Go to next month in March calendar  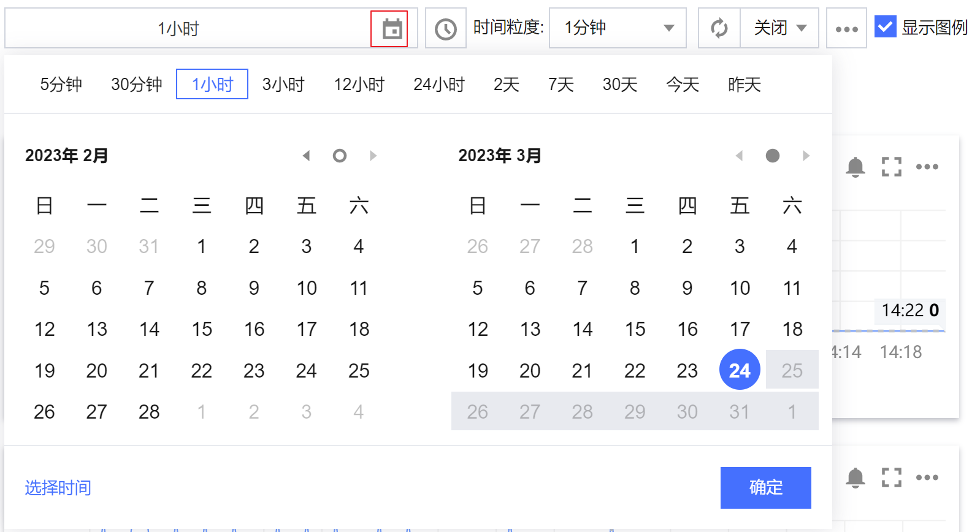(x=806, y=156)
